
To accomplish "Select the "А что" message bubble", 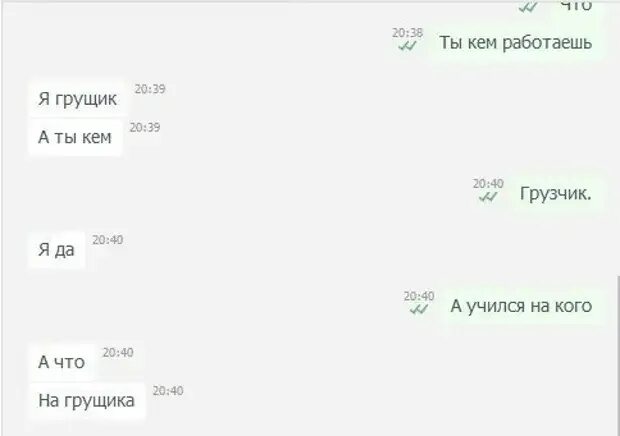I will (x=62, y=362).
